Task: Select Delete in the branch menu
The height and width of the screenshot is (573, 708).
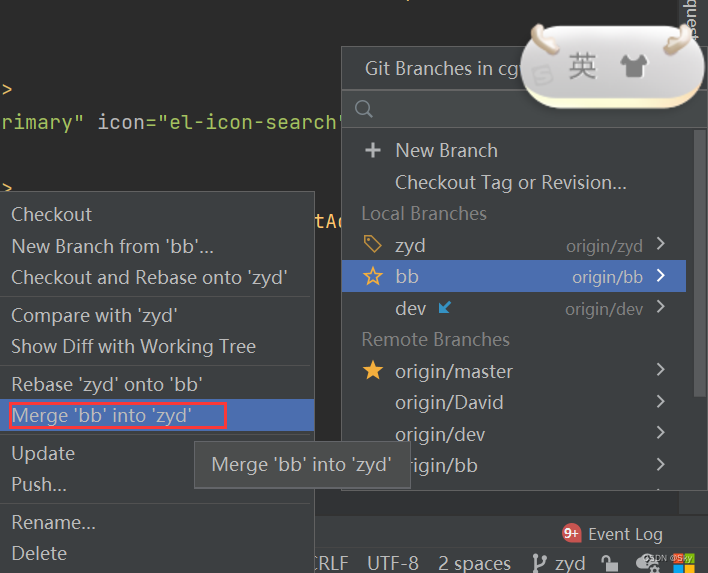Action: 157,554
